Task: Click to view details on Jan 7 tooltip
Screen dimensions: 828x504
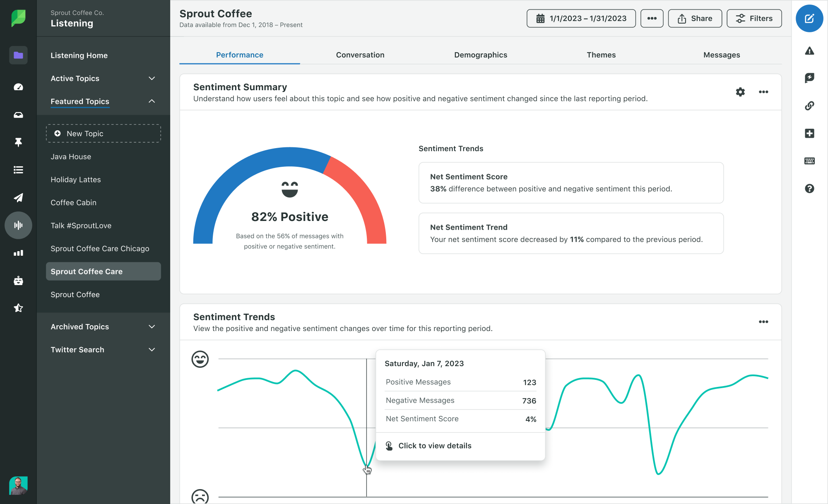Action: [435, 446]
